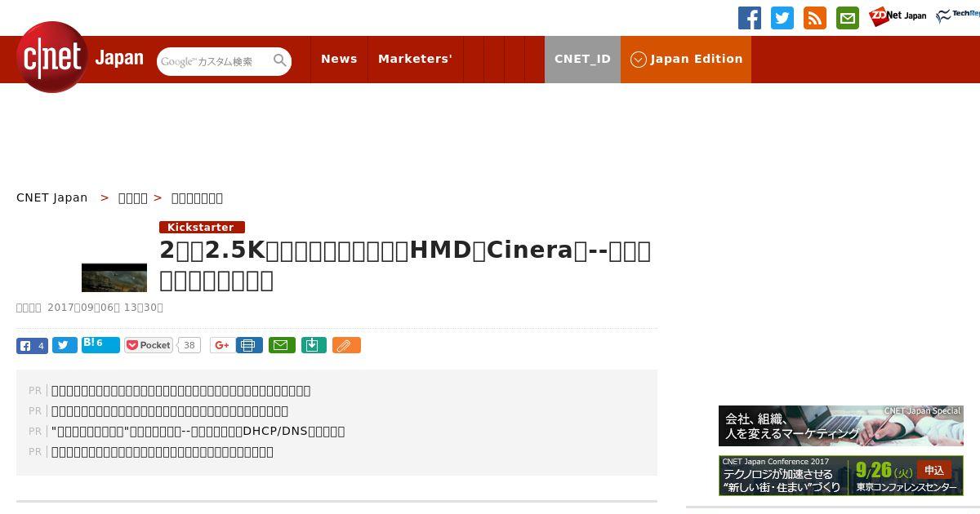Expand the Japan Edition selector

click(x=686, y=59)
